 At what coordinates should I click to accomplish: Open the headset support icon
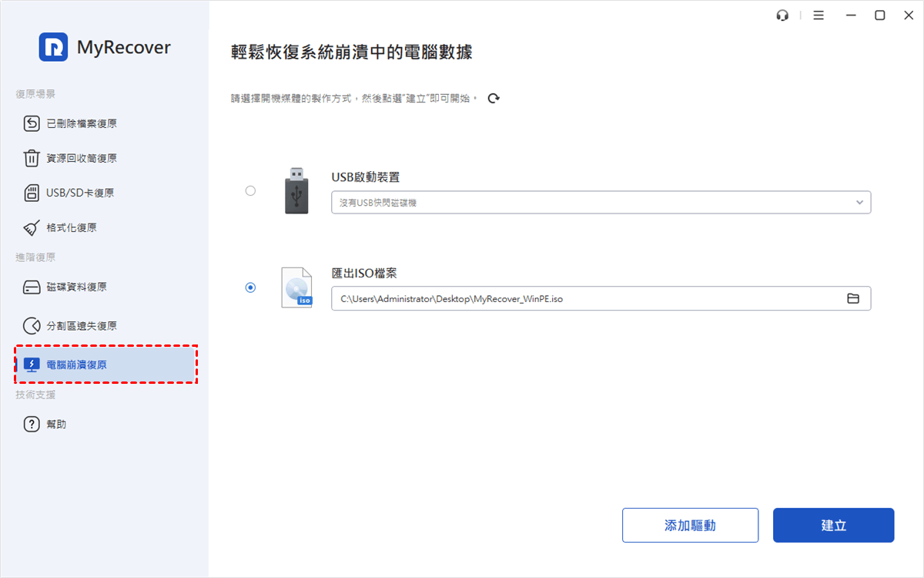pyautogui.click(x=783, y=15)
